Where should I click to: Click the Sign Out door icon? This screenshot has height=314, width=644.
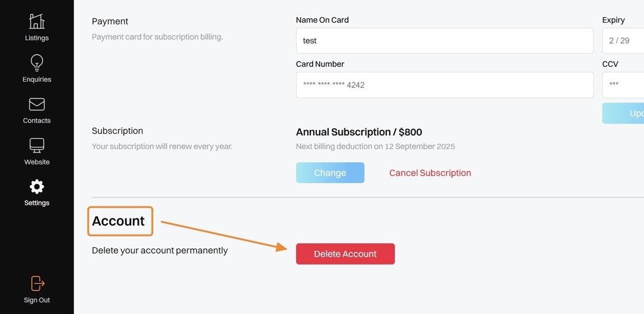tap(37, 284)
